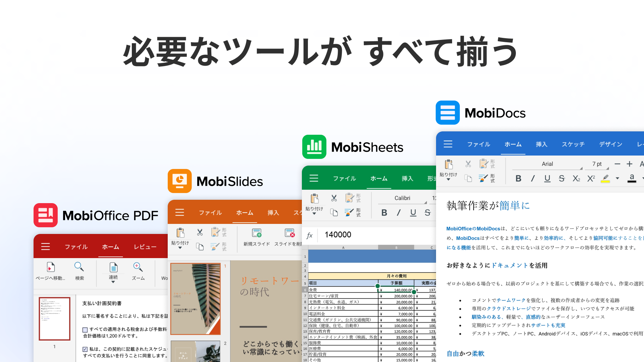This screenshot has width=644, height=362.
Task: Toggle underline in MobiSheets toolbar
Action: (x=413, y=213)
